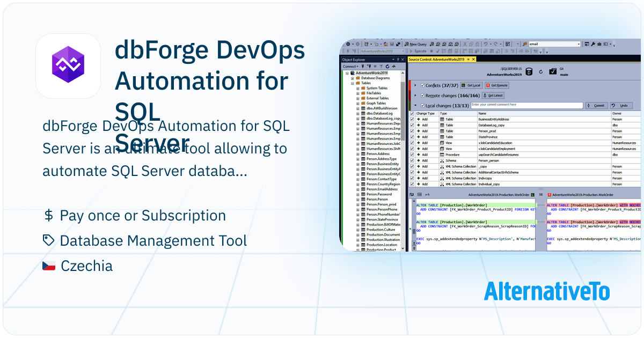
Task: Click the database cylinder icon in header
Action: click(x=529, y=71)
